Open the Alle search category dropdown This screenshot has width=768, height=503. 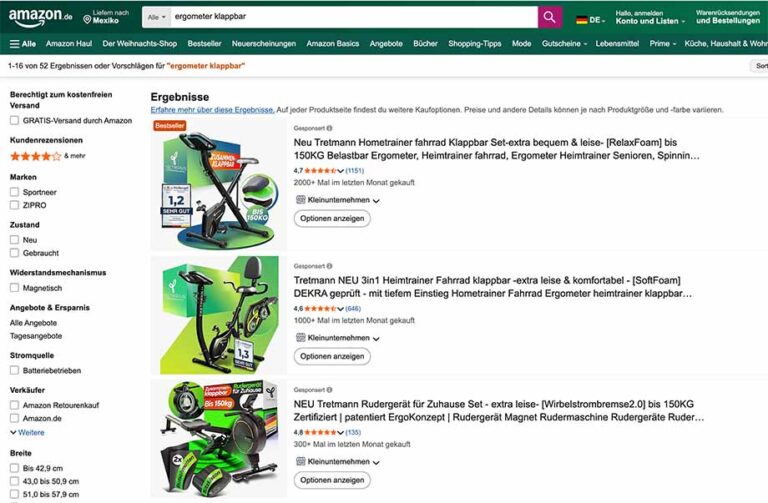(157, 17)
